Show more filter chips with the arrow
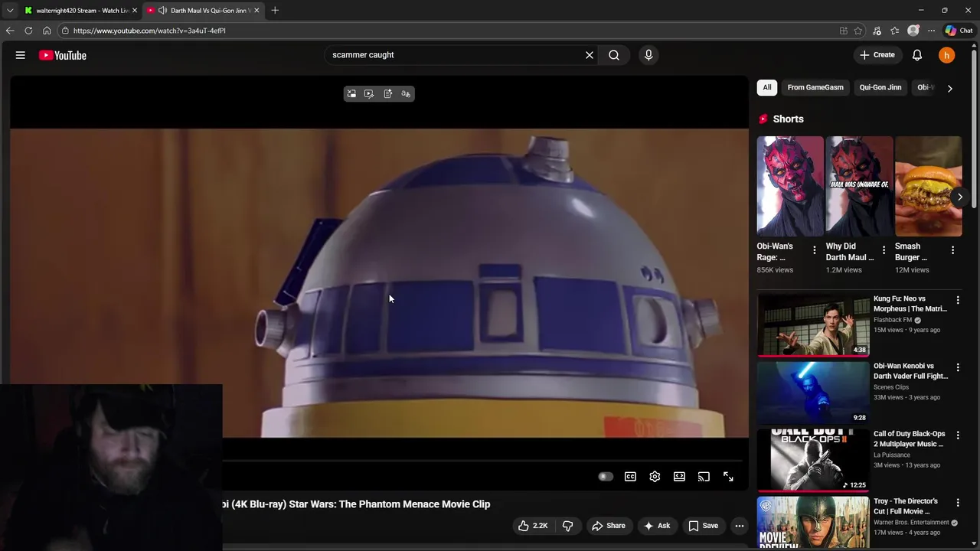This screenshot has height=551, width=980. click(x=950, y=88)
